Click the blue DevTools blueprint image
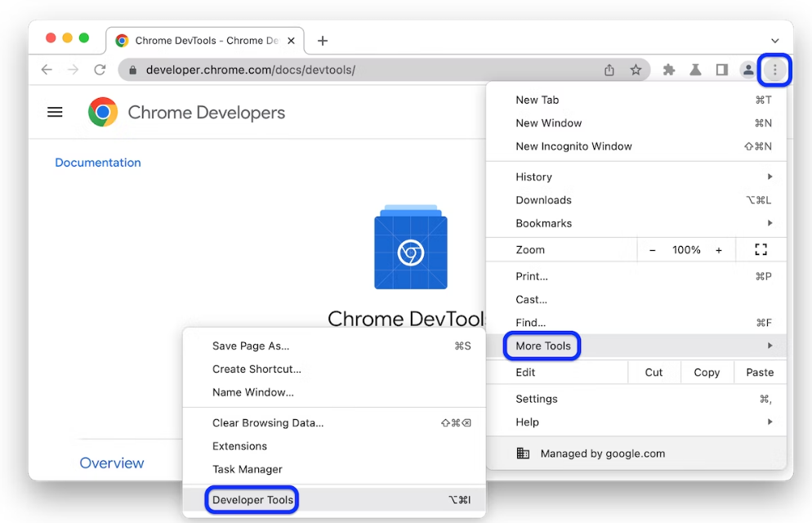 [411, 247]
